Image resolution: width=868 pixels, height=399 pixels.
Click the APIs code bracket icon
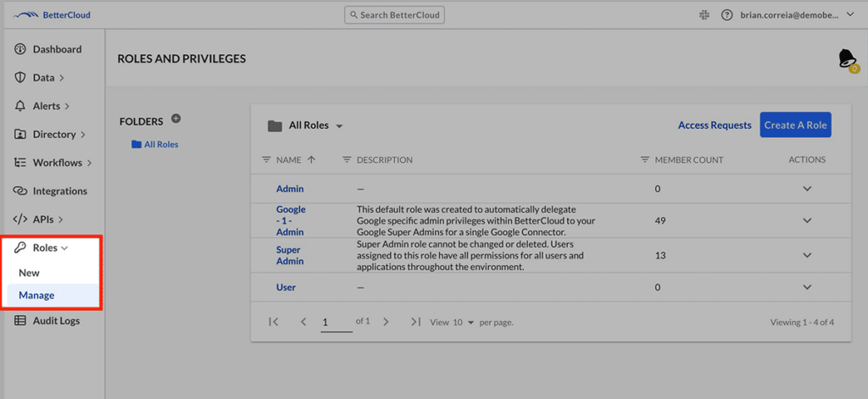coord(20,219)
